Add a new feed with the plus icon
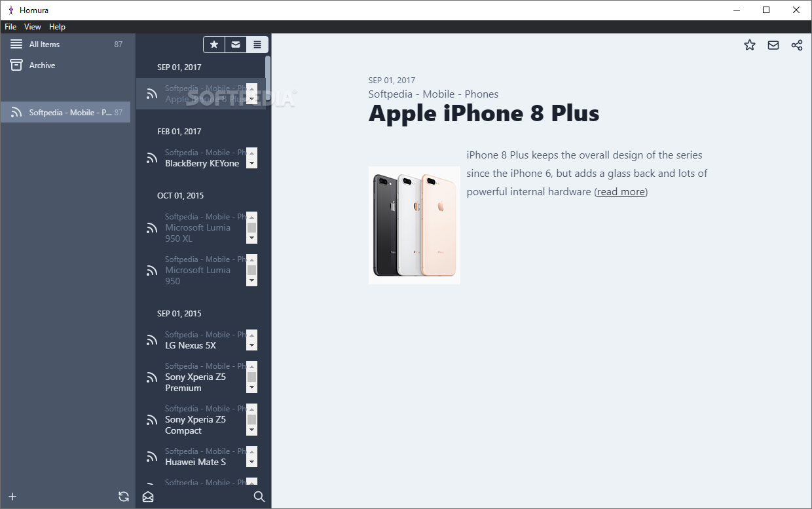The image size is (812, 509). pyautogui.click(x=12, y=497)
